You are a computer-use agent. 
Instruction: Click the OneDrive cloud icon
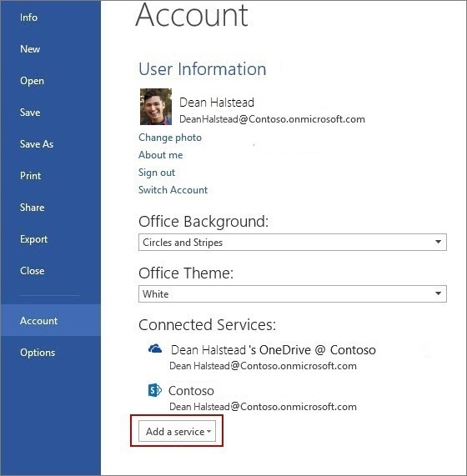pyautogui.click(x=155, y=348)
